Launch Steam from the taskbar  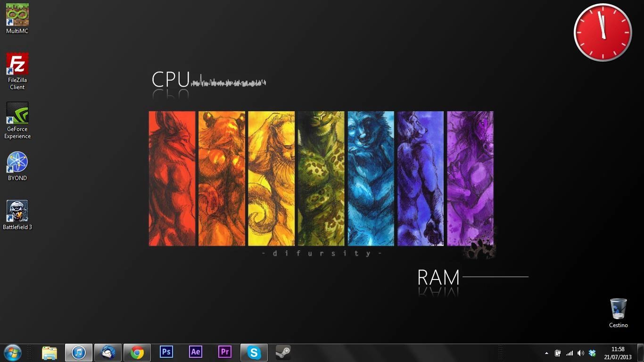[283, 353]
